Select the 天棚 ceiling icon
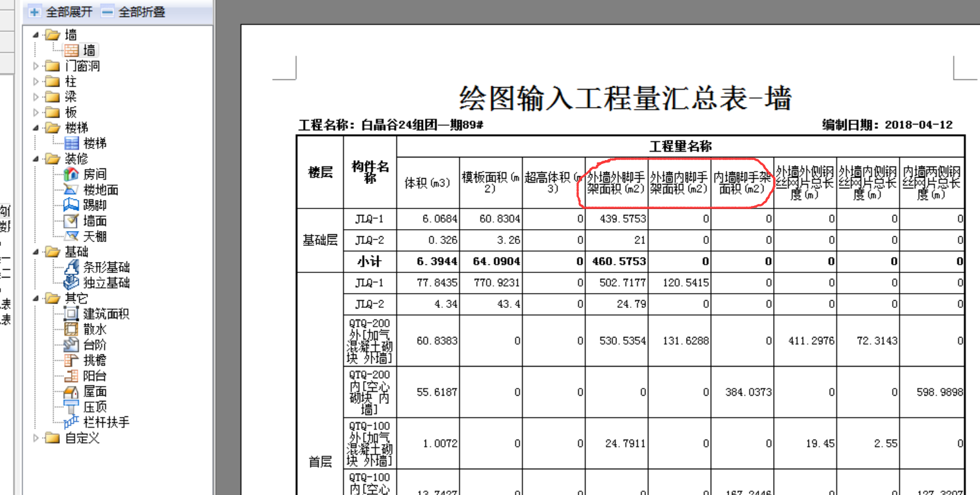 click(x=72, y=236)
